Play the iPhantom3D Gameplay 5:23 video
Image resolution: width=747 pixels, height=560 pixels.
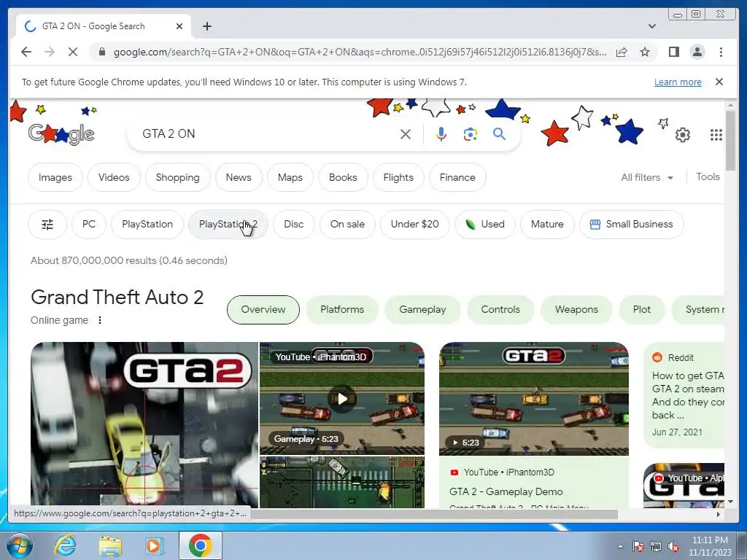pos(342,399)
